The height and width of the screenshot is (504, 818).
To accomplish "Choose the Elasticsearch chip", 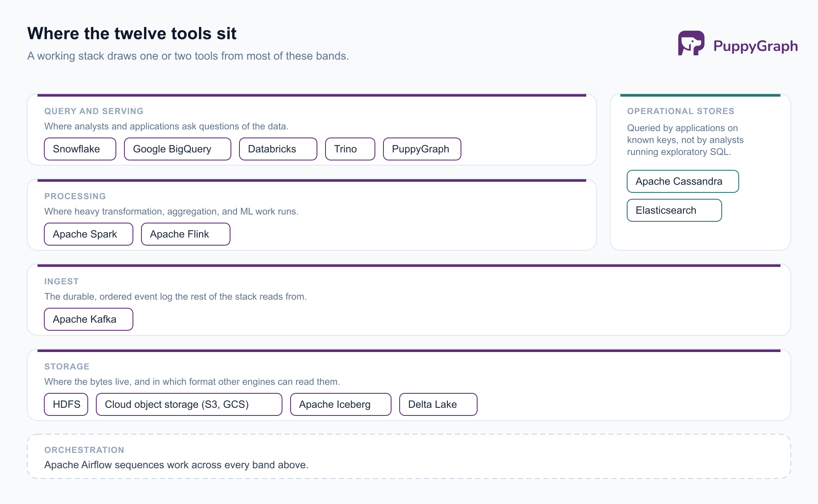I will point(674,210).
